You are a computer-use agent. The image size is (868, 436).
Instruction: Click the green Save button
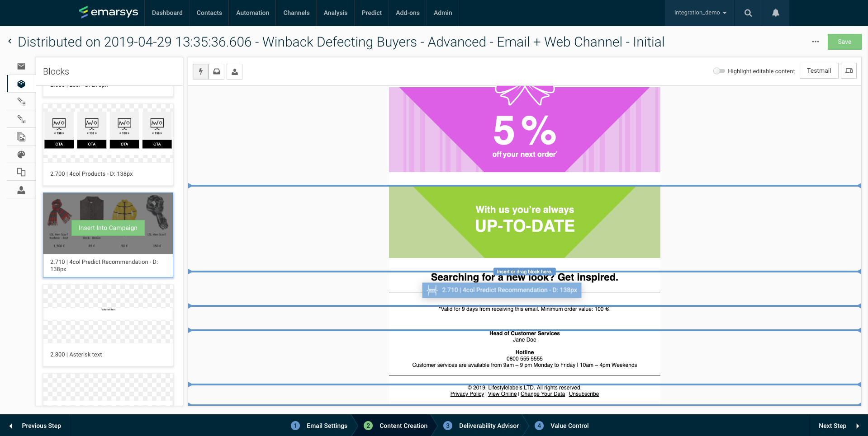pos(844,42)
